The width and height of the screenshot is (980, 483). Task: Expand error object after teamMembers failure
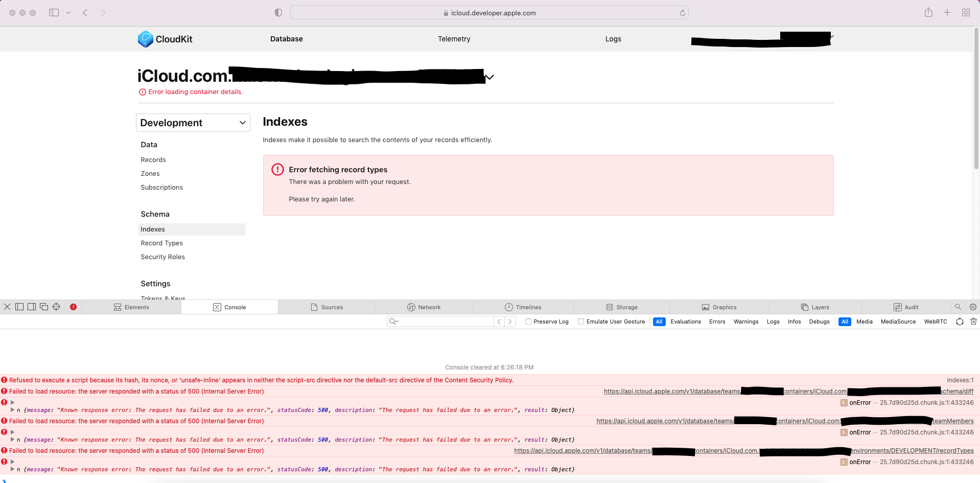12,440
